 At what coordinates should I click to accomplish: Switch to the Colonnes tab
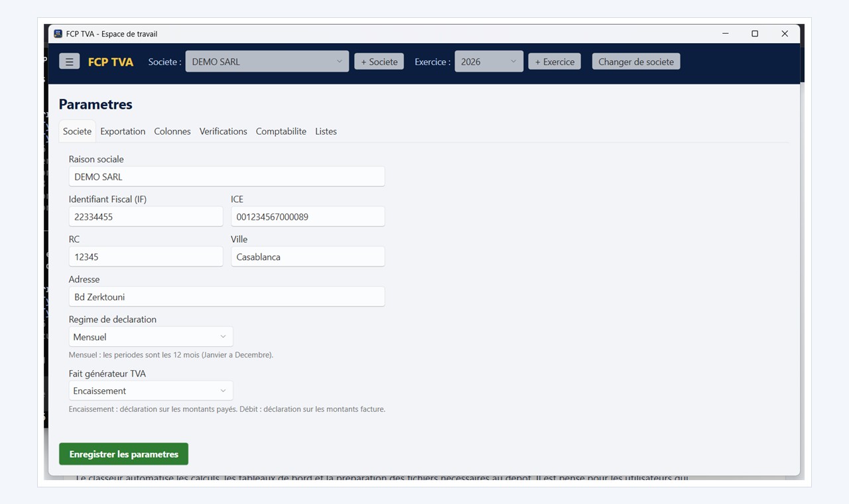(x=172, y=131)
